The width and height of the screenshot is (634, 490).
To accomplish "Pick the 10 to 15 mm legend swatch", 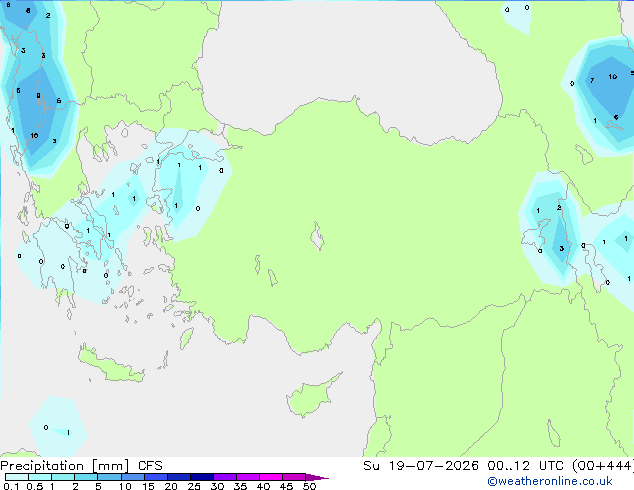I will coord(132,477).
